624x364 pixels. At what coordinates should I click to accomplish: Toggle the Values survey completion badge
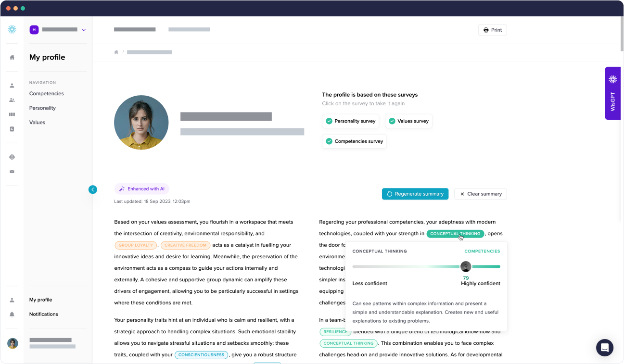[408, 121]
